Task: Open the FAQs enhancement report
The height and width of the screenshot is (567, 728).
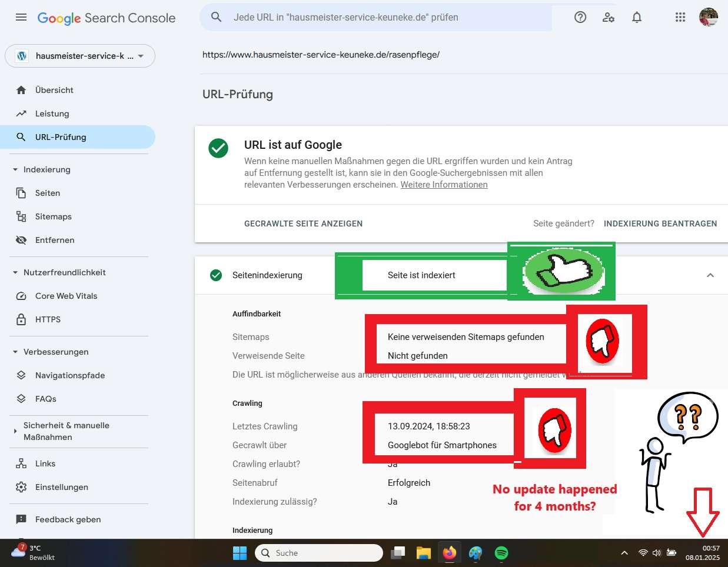Action: click(78, 399)
